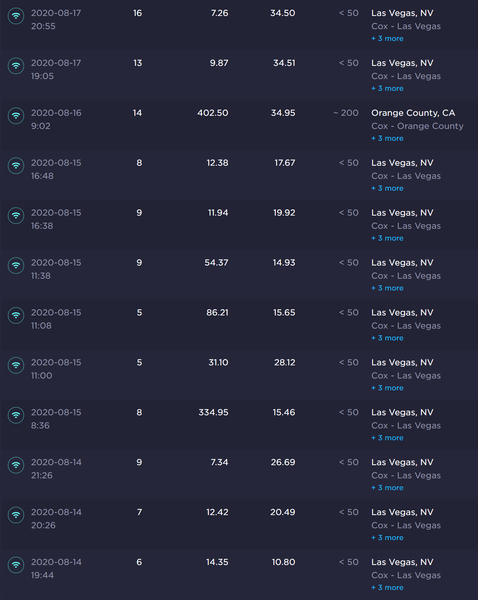Select the wifi icon beside the 2020-08-14 21:26 test
The height and width of the screenshot is (600, 478).
tap(16, 465)
